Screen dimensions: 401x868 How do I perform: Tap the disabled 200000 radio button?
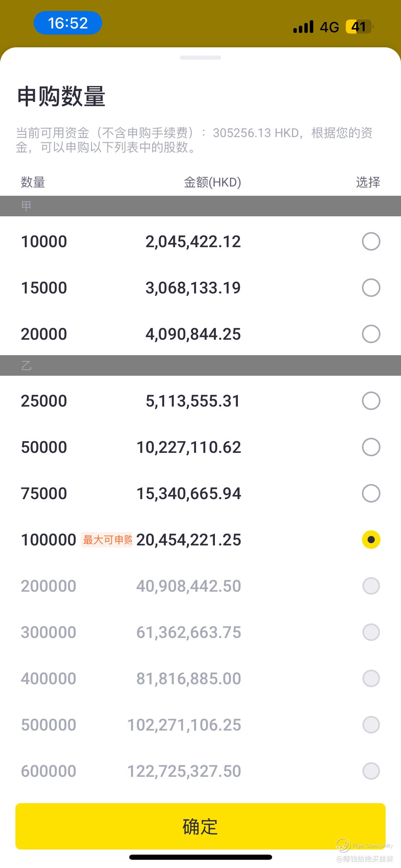(371, 586)
